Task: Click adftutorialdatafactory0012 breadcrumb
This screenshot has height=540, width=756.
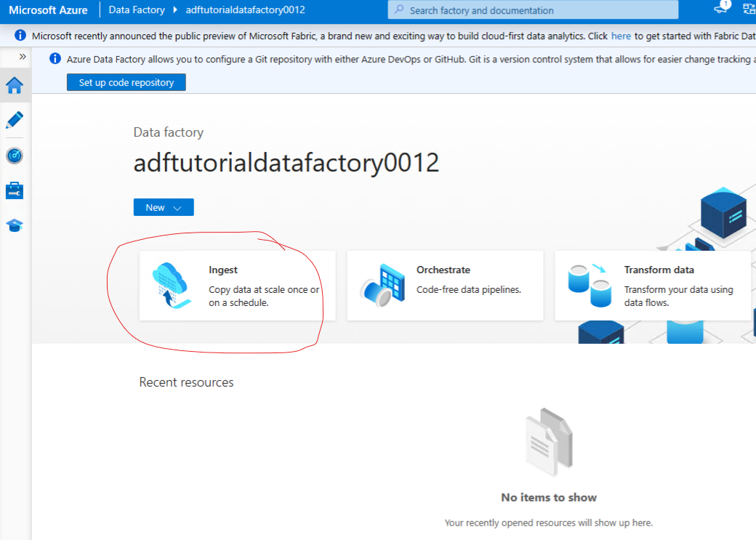Action: [246, 9]
